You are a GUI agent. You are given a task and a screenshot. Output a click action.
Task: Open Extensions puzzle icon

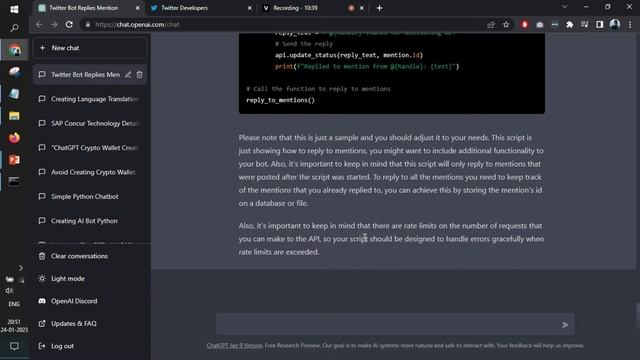pos(570,24)
